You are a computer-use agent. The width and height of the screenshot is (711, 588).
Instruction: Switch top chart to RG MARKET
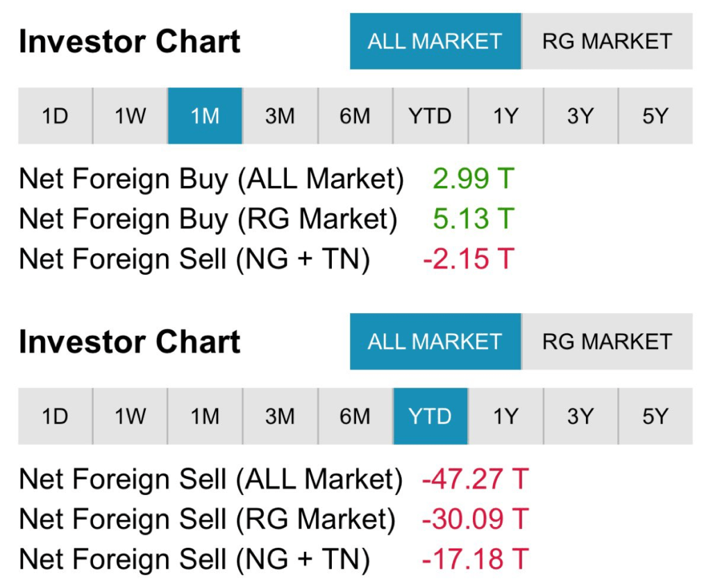607,41
